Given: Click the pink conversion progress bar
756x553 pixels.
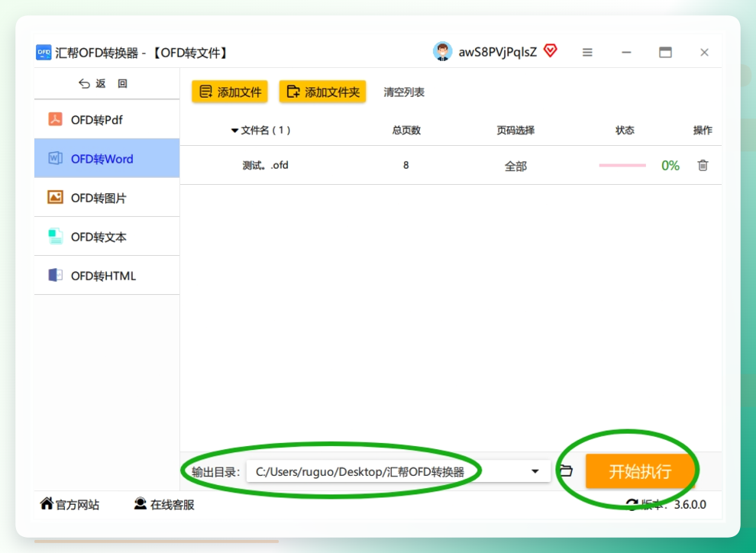Looking at the screenshot, I should (x=622, y=166).
